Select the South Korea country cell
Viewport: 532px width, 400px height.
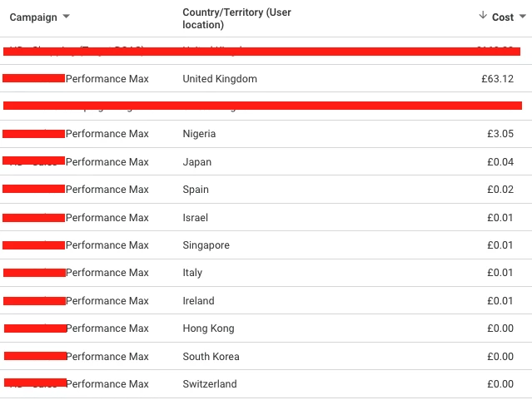pos(211,357)
